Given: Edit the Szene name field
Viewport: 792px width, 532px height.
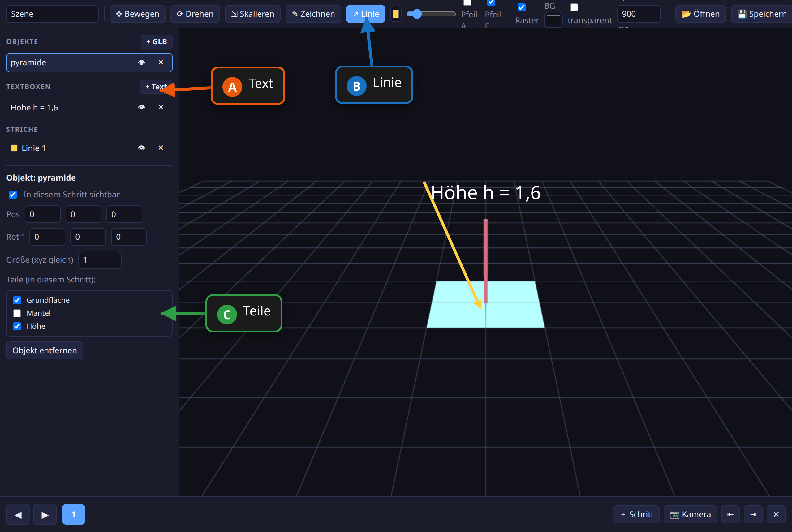Looking at the screenshot, I should pyautogui.click(x=53, y=14).
